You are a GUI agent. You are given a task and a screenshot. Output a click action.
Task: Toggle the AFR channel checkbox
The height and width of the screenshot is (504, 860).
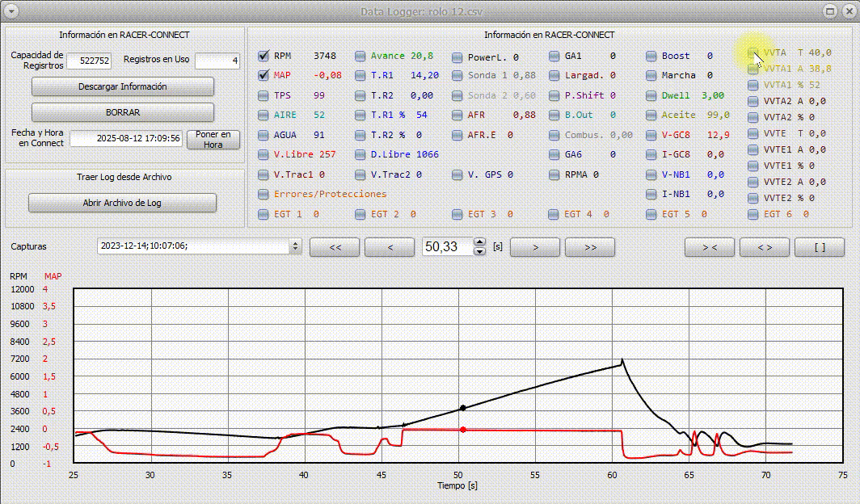(x=457, y=115)
